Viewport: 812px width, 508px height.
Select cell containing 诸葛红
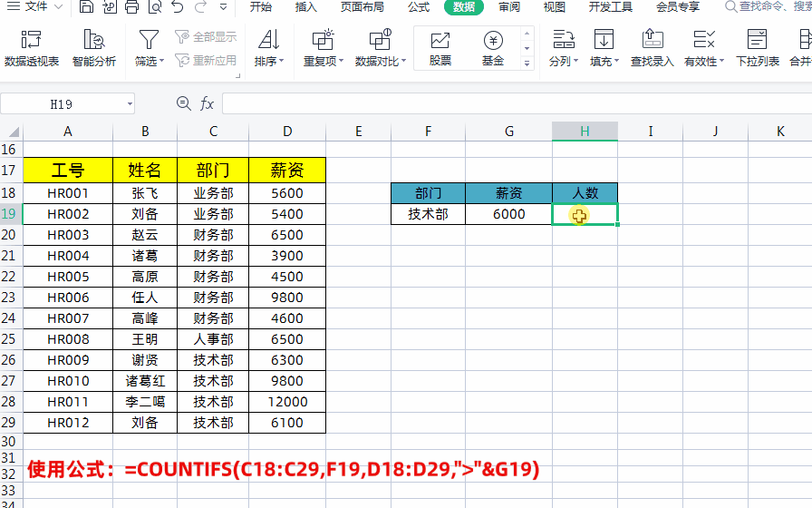(x=145, y=381)
